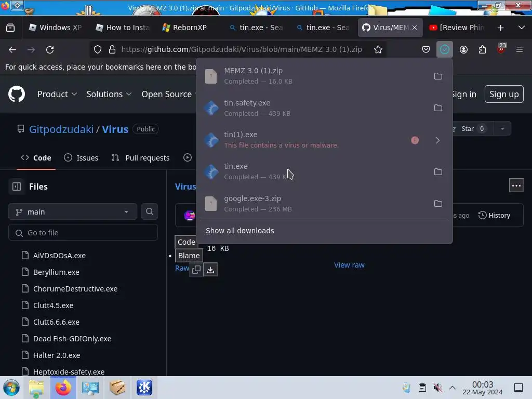Switch to the Review Phim YouTube tab
Viewport: 532px width, 399px height.
point(457,28)
